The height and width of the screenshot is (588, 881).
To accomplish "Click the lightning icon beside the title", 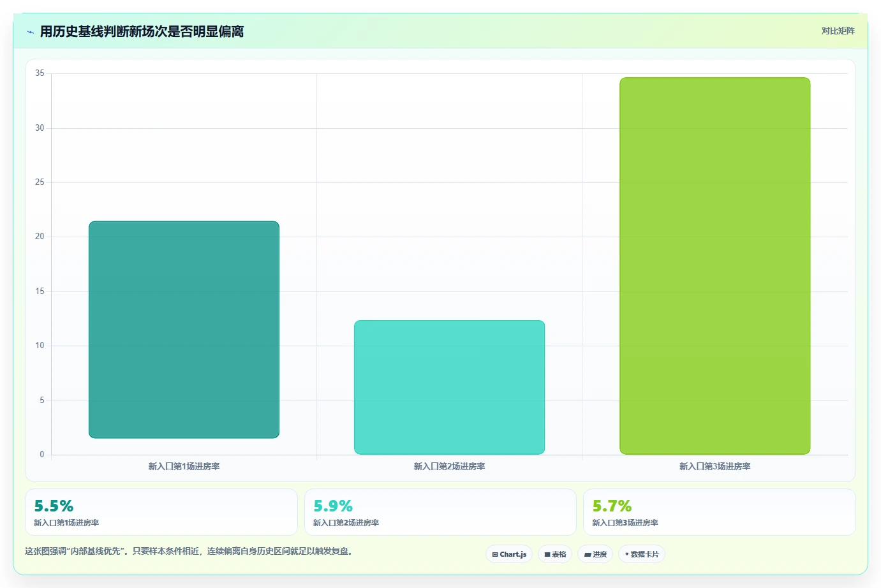I will (x=30, y=32).
